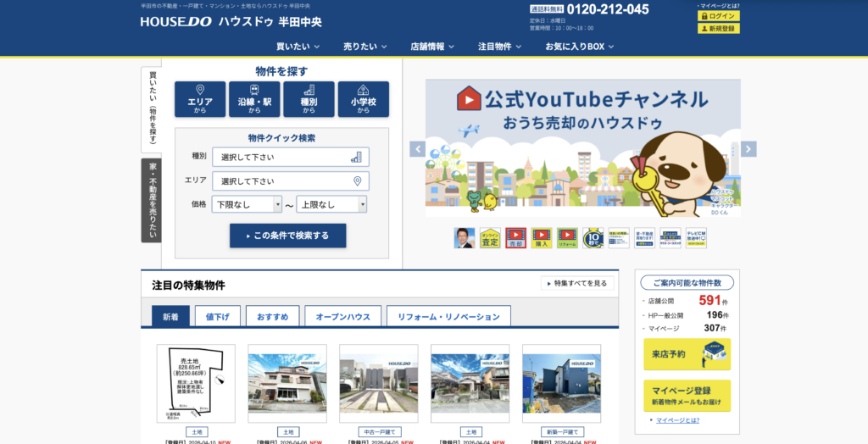Search properties by 沿線・駅 (train line)
Image resolution: width=868 pixels, height=444 pixels.
click(254, 99)
